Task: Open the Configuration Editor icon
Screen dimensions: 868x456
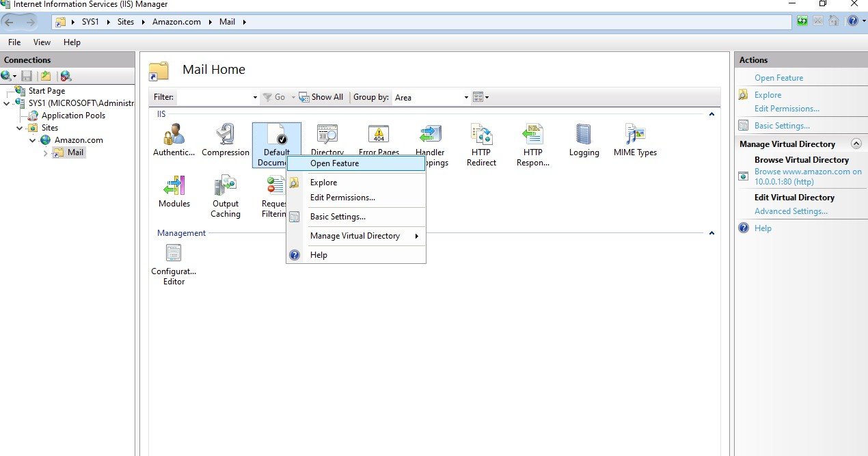Action: pyautogui.click(x=174, y=264)
